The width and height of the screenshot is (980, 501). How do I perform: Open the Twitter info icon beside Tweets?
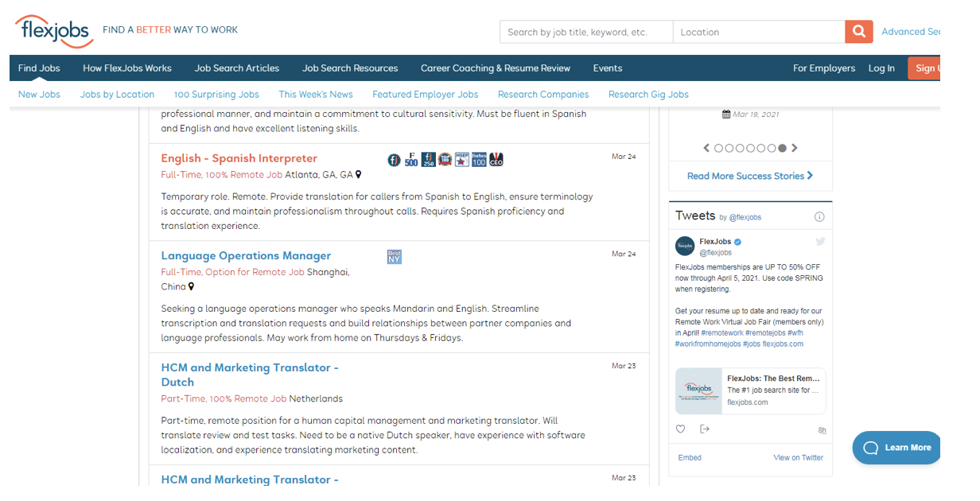[819, 216]
